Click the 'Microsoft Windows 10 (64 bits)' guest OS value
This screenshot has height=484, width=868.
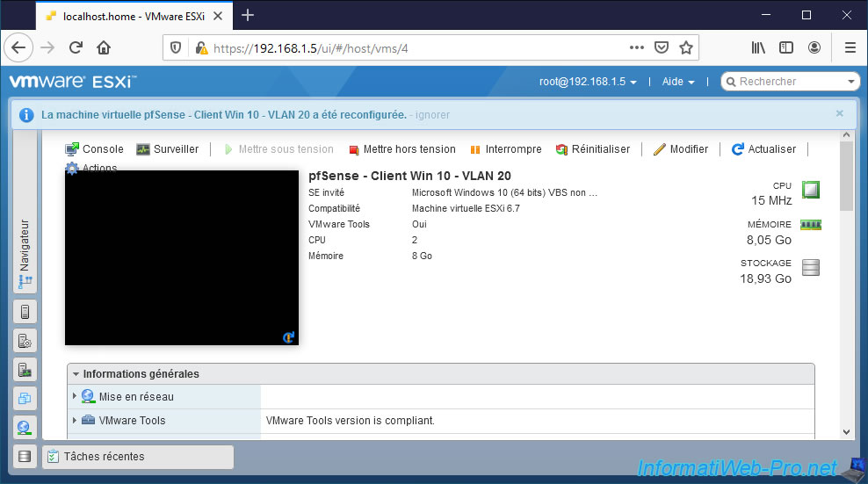[x=504, y=192]
